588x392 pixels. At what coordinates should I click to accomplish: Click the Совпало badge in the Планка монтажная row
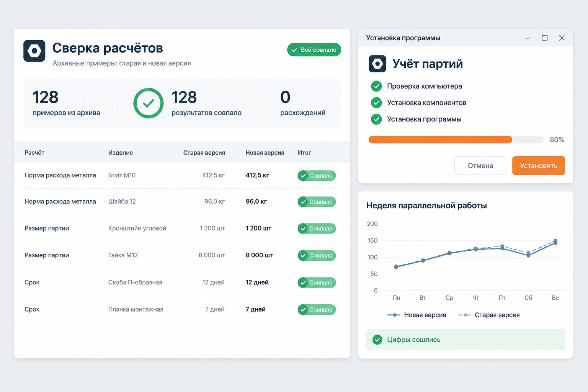point(317,310)
